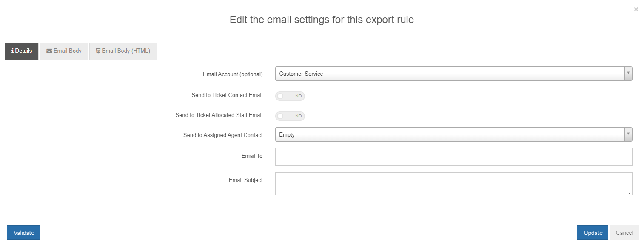Open the Email Account dropdown arrow

628,74
